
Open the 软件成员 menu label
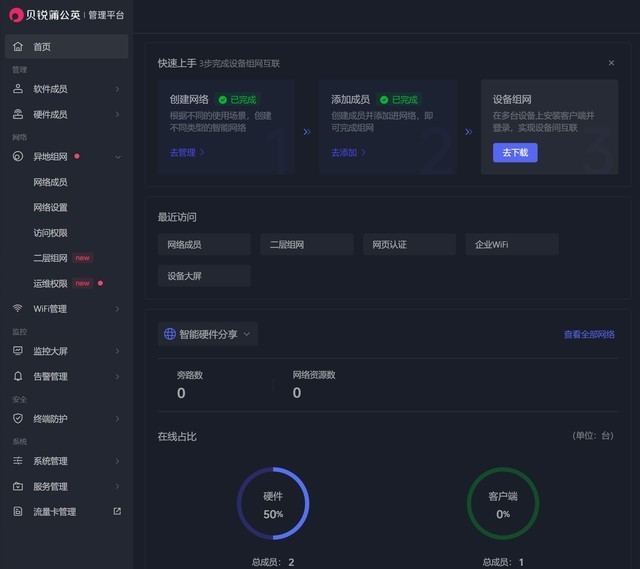tap(50, 89)
